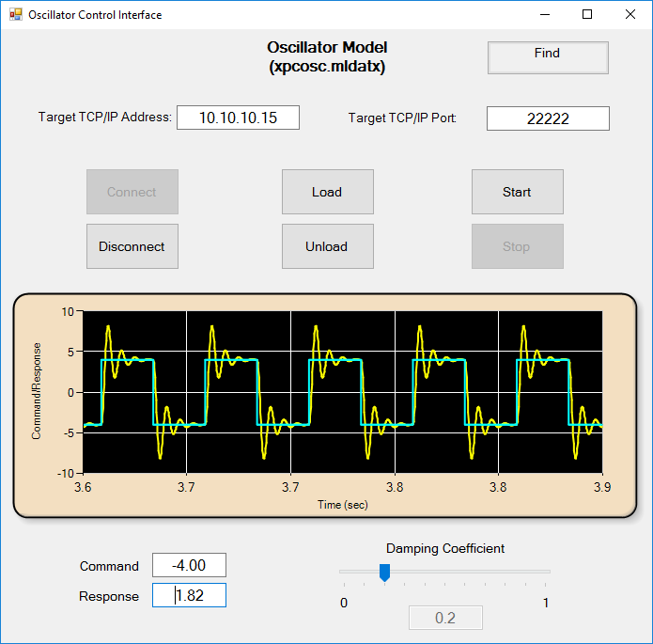Start the oscillator model
The image size is (653, 644).
click(x=518, y=192)
